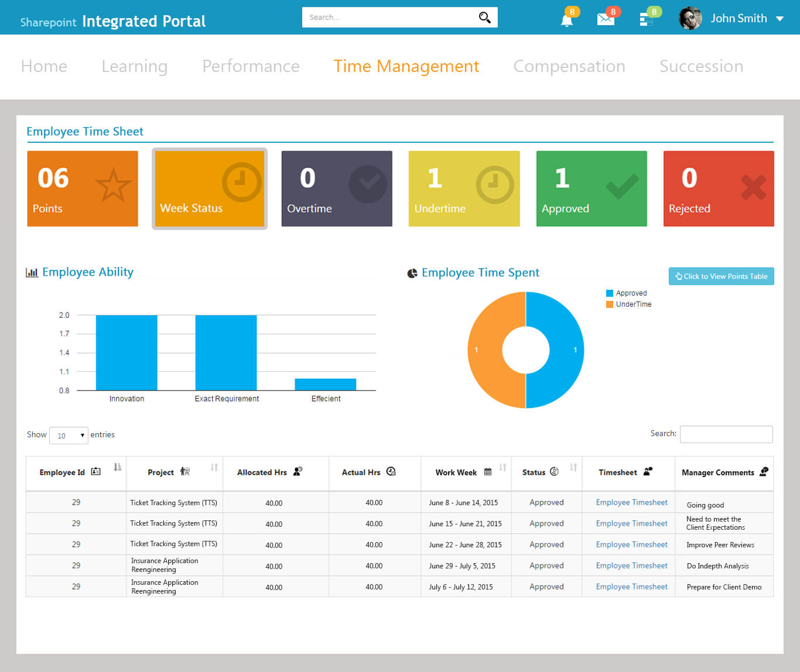Open Employee Timesheet for June 8 week
This screenshot has width=800, height=672.
(x=631, y=502)
